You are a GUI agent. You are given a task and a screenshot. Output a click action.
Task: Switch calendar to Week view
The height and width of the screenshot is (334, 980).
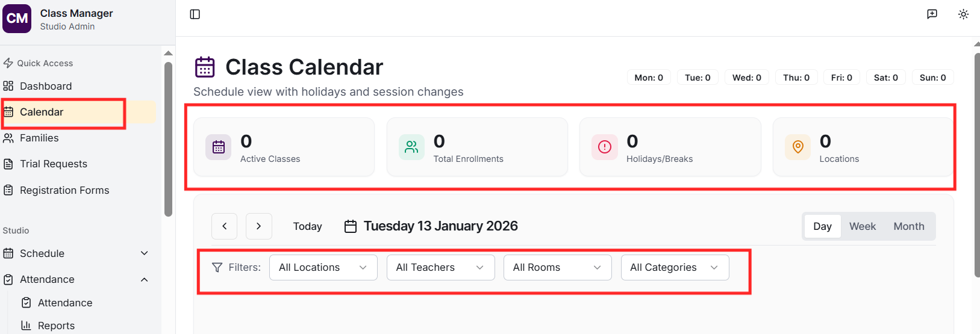click(862, 226)
